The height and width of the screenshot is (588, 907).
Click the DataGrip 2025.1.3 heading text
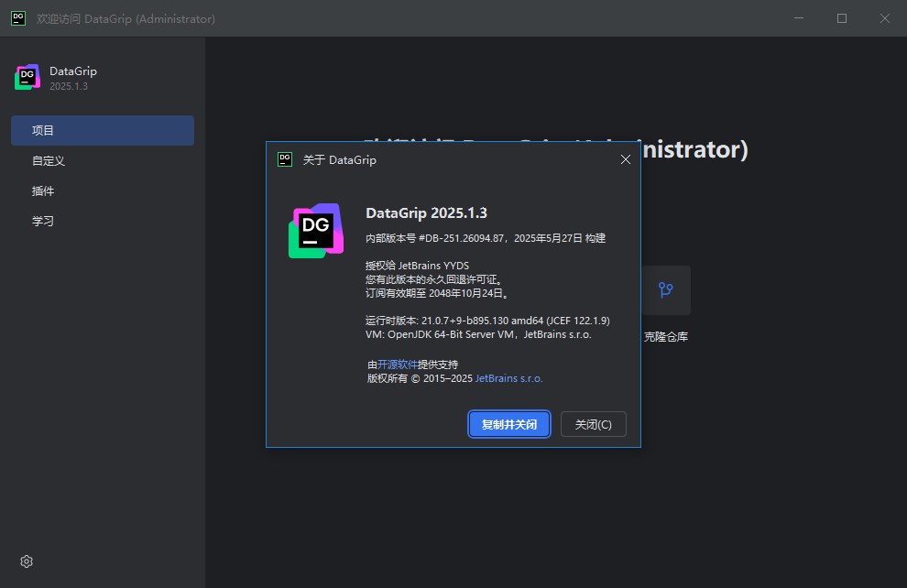click(426, 212)
